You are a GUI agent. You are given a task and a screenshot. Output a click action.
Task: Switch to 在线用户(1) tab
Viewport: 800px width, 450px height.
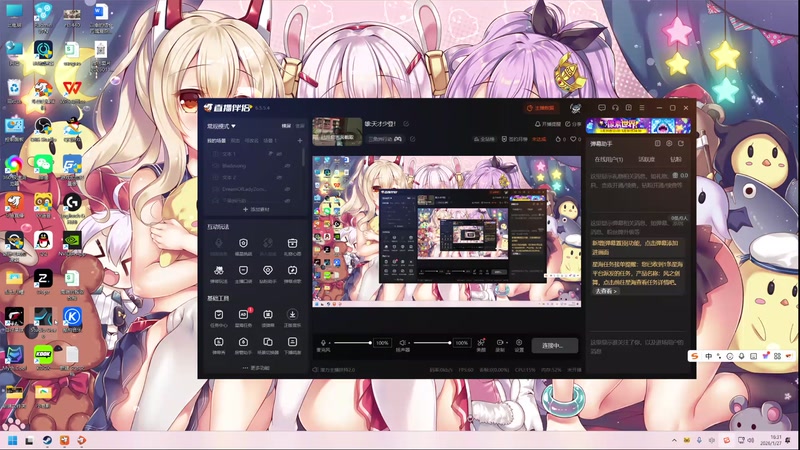click(x=609, y=160)
